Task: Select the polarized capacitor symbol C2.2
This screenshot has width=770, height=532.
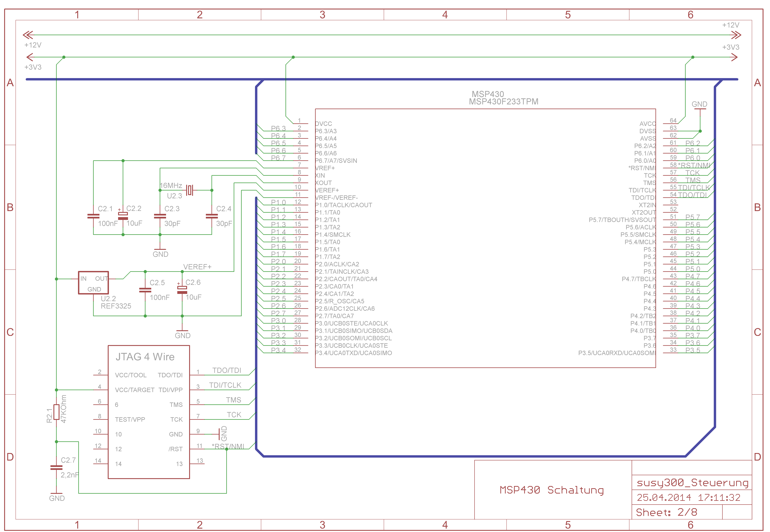Action: pos(123,216)
